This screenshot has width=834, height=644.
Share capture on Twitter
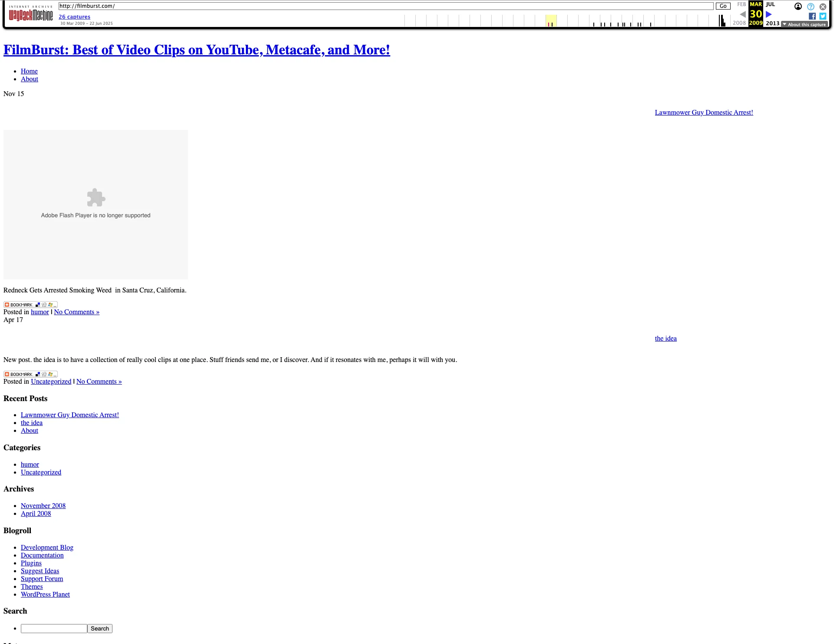[823, 16]
